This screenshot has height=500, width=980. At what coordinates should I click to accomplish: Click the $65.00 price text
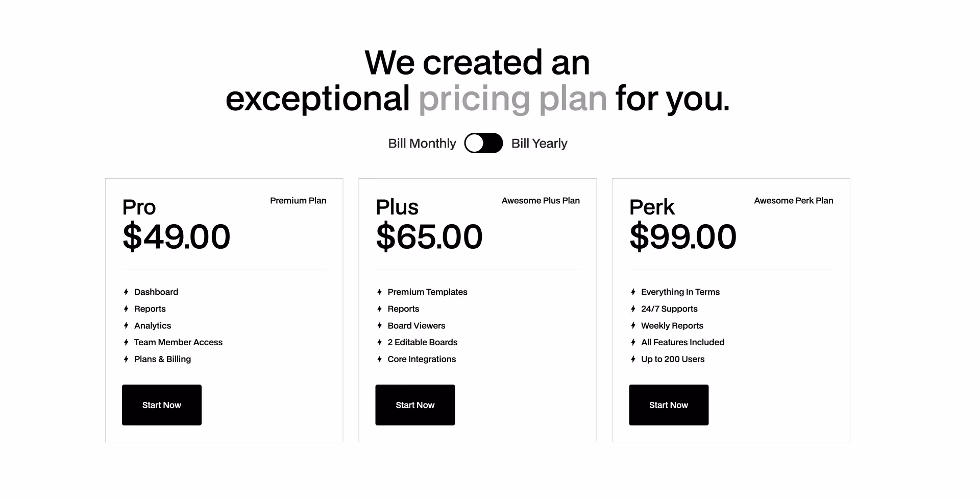click(429, 236)
